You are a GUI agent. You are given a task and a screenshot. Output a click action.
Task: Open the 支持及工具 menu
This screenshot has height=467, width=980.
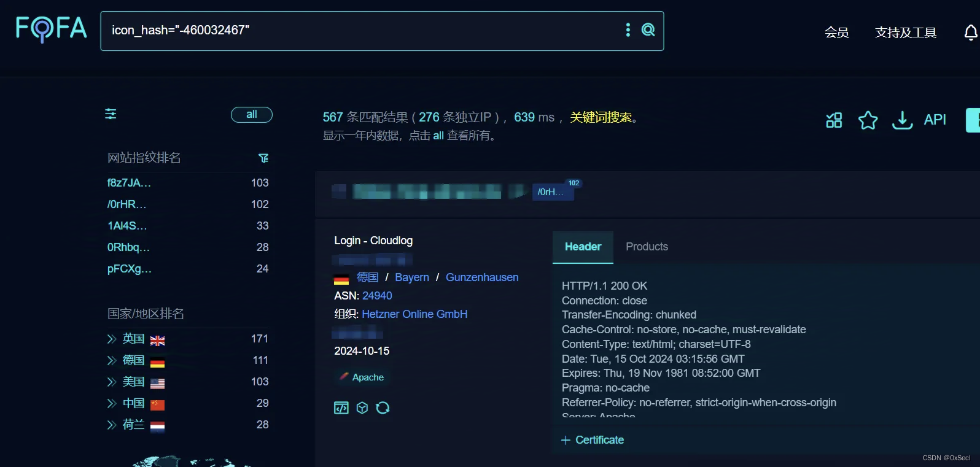coord(906,33)
